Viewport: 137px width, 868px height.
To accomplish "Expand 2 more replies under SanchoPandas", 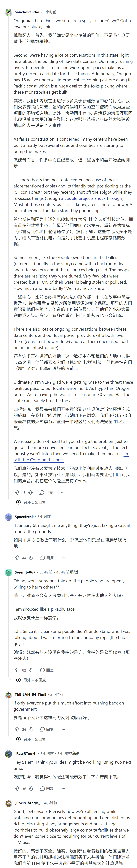I will point(31,502).
